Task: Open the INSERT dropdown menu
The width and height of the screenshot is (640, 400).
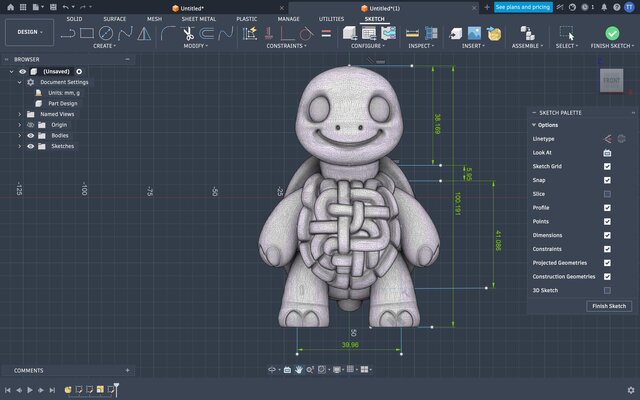Action: (x=473, y=46)
